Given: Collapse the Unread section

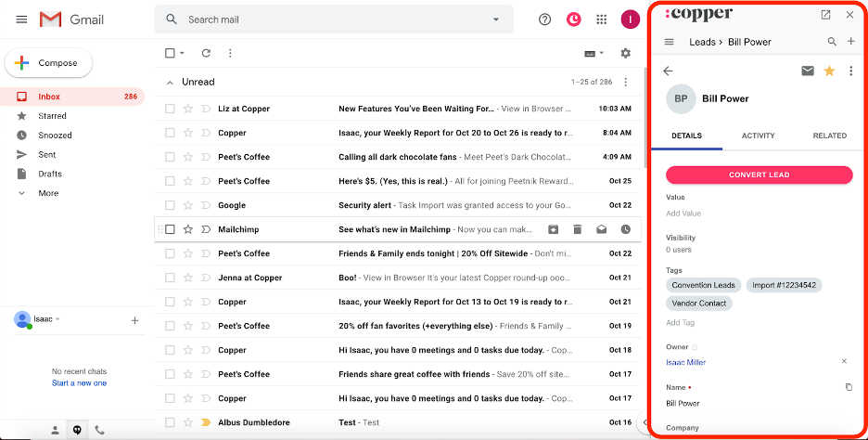Looking at the screenshot, I should [x=170, y=82].
